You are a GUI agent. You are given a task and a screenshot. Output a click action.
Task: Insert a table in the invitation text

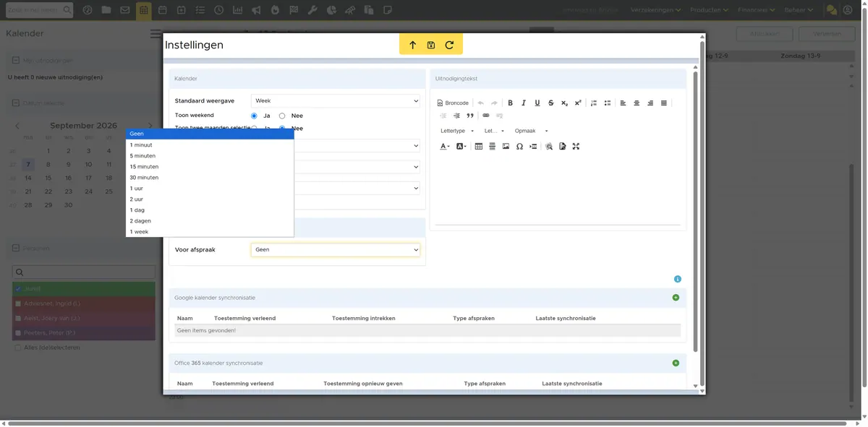click(x=479, y=147)
